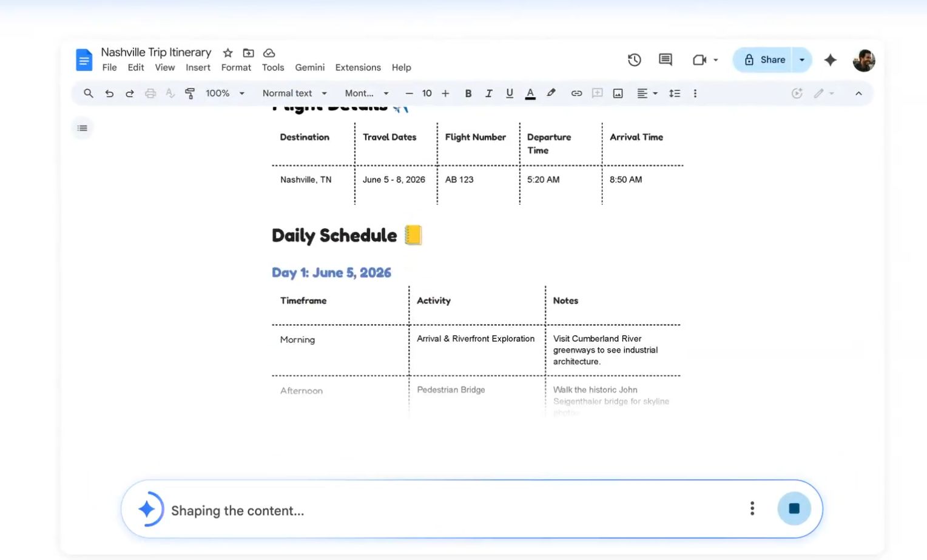Screen dimensions: 927x560
Task: Open the highlight color picker
Action: pos(551,93)
